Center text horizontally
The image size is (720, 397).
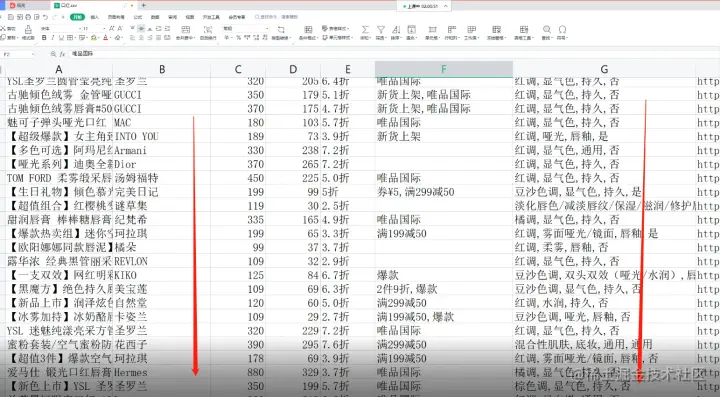tap(141, 38)
